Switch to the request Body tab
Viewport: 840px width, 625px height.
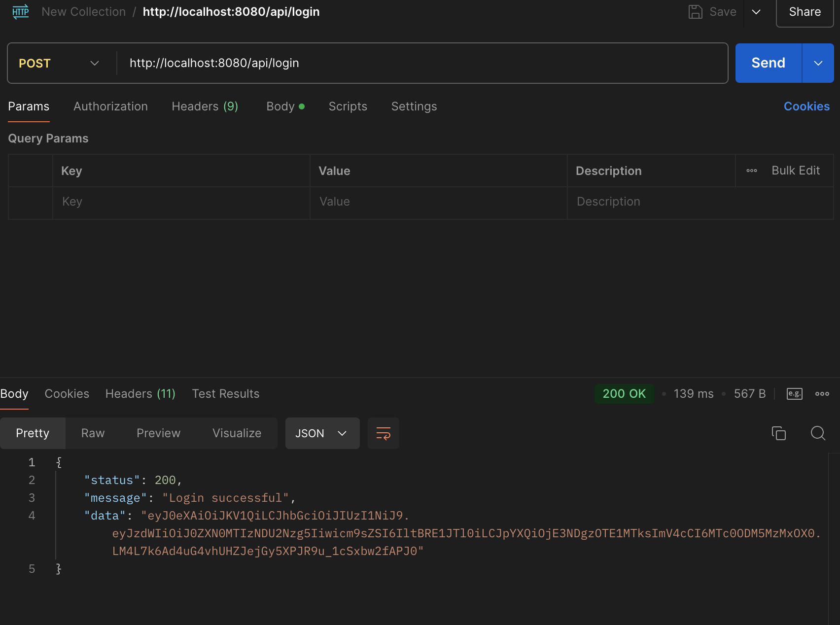(285, 106)
